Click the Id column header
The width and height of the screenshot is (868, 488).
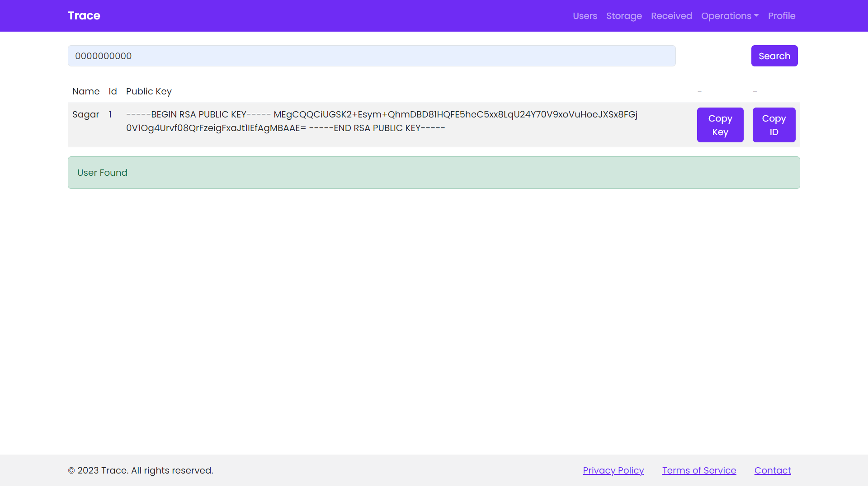[113, 91]
